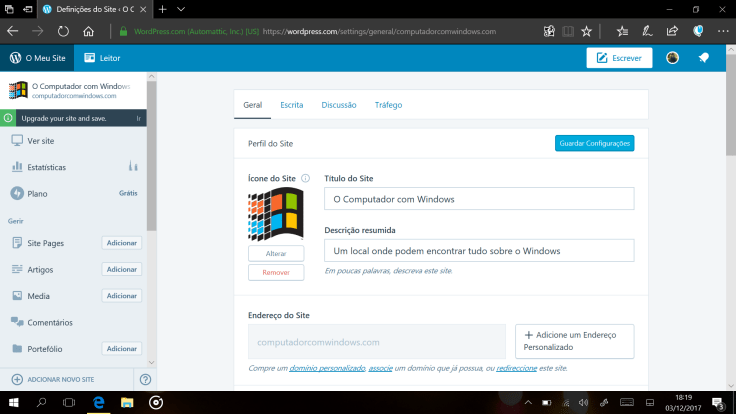Go to browser home page icon
The image size is (736, 414).
89,31
